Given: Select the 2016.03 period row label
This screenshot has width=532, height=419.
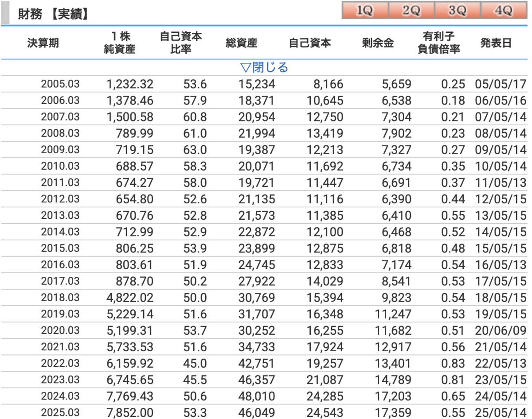Looking at the screenshot, I should coord(60,264).
